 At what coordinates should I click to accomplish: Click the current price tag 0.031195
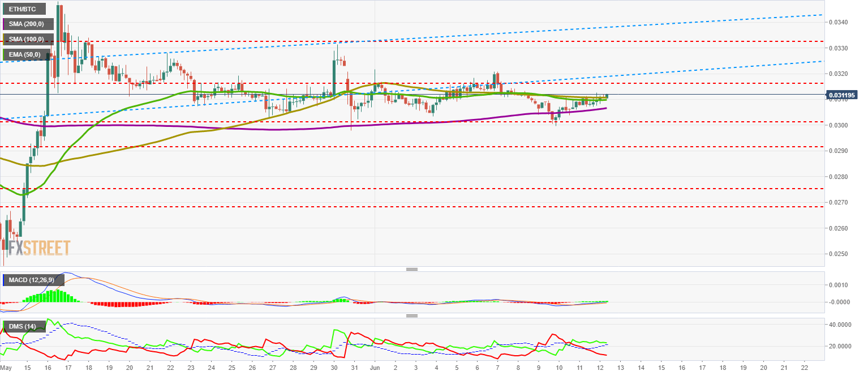[x=841, y=95]
